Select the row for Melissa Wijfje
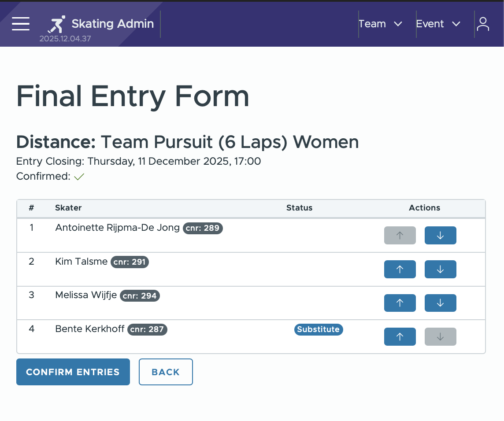Viewport: 504px width, 421px height. (176, 303)
